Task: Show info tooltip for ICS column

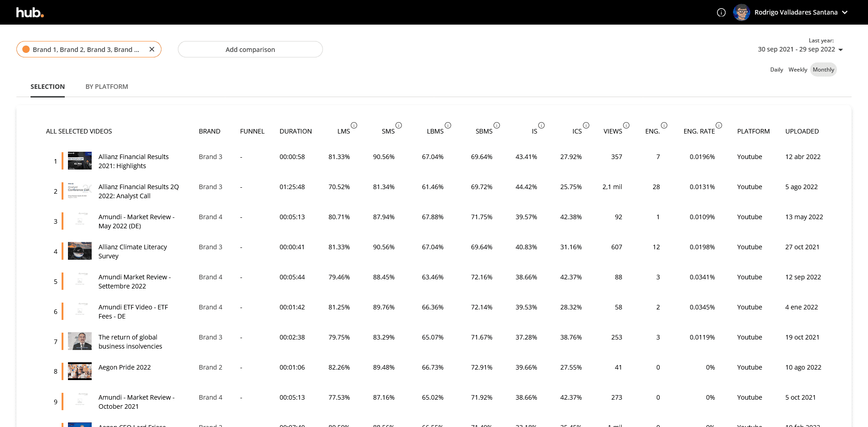Action: click(x=586, y=125)
